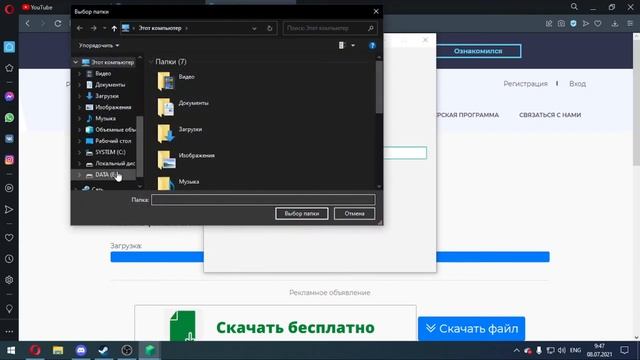Open the address bar history dropdown
The width and height of the screenshot is (640, 360).
254,28
